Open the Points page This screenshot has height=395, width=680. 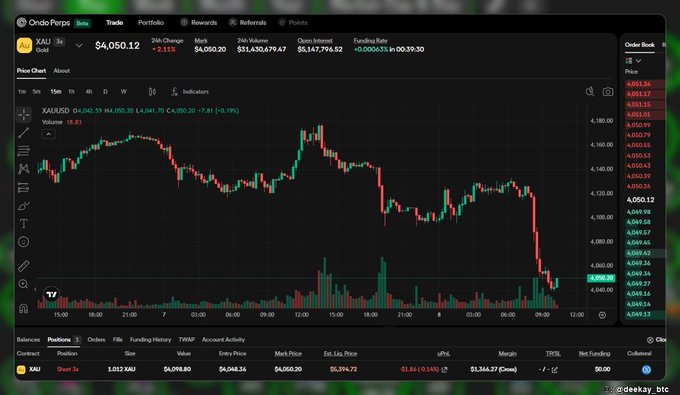coord(293,23)
